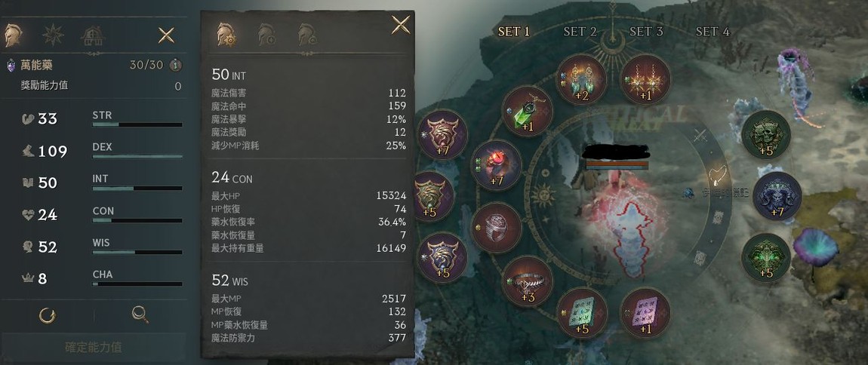Select SET 2 equipment preset
Image resolution: width=868 pixels, height=365 pixels.
[580, 32]
